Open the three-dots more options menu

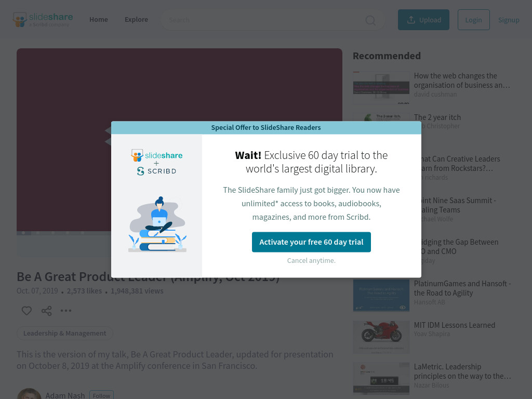point(66,311)
